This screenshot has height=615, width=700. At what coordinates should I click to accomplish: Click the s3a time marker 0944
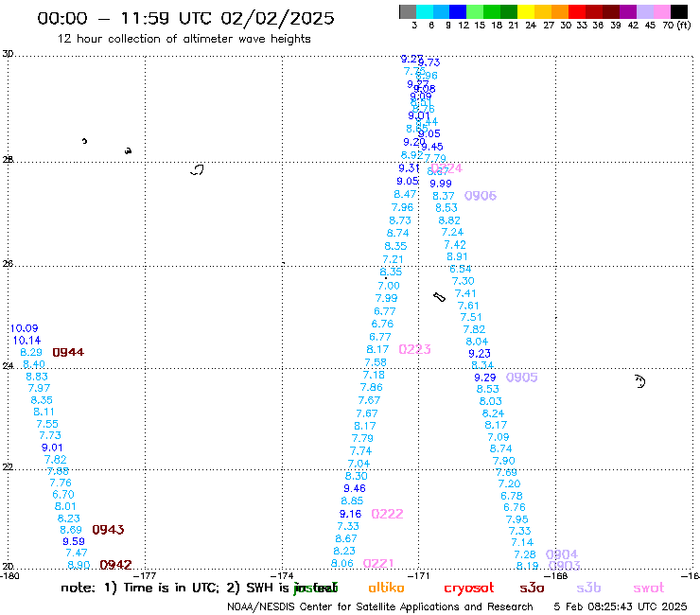coord(68,352)
